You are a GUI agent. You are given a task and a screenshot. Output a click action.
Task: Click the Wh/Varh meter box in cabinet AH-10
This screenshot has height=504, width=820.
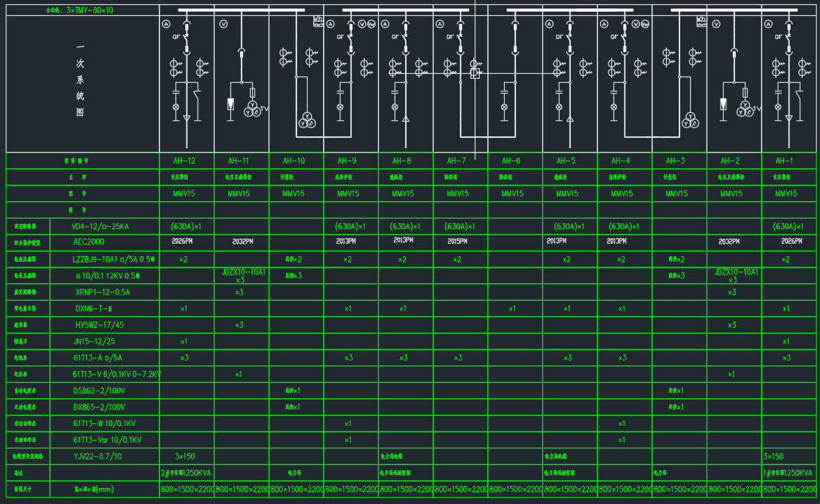(317, 21)
